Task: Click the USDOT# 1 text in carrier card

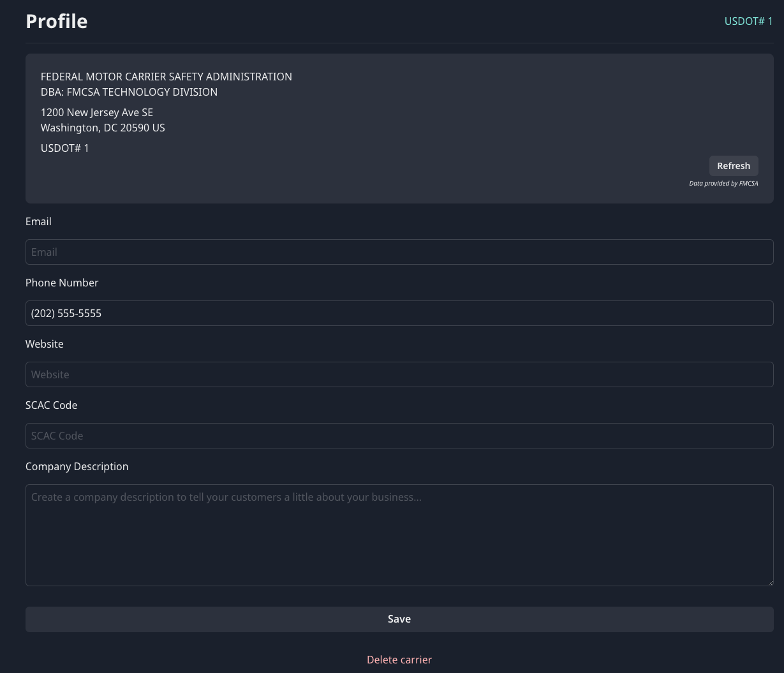Action: click(65, 148)
